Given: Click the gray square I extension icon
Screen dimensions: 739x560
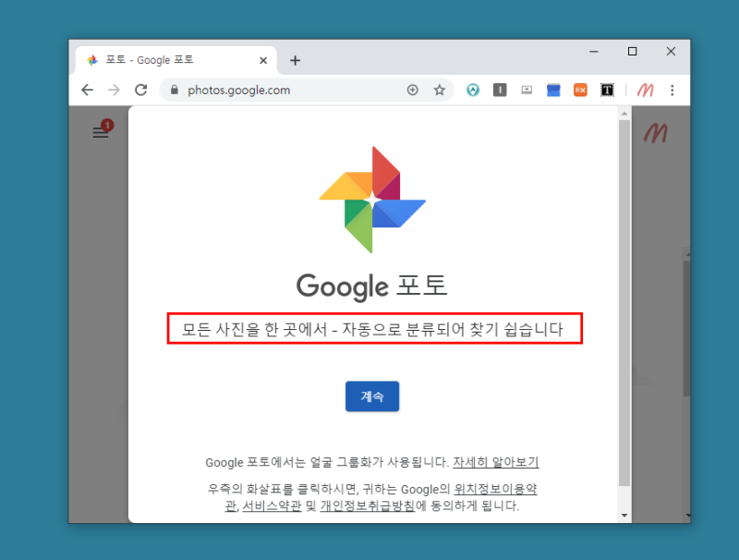Looking at the screenshot, I should pyautogui.click(x=500, y=90).
